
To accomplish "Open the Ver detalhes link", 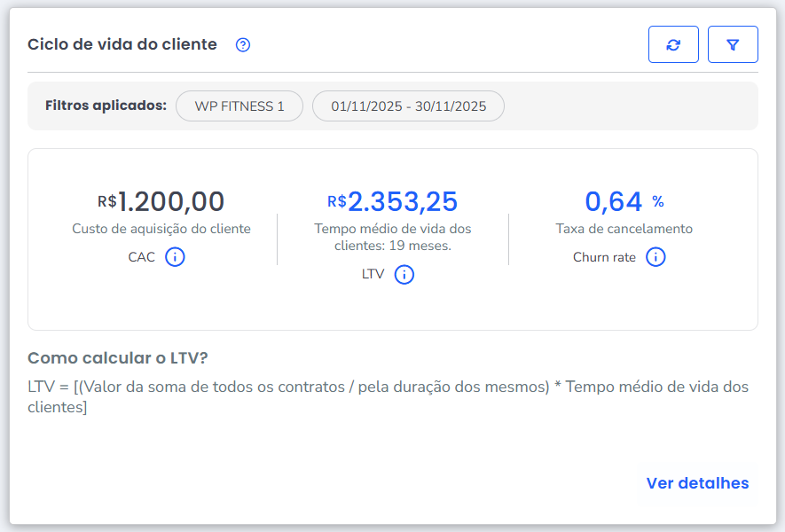I will (x=697, y=483).
